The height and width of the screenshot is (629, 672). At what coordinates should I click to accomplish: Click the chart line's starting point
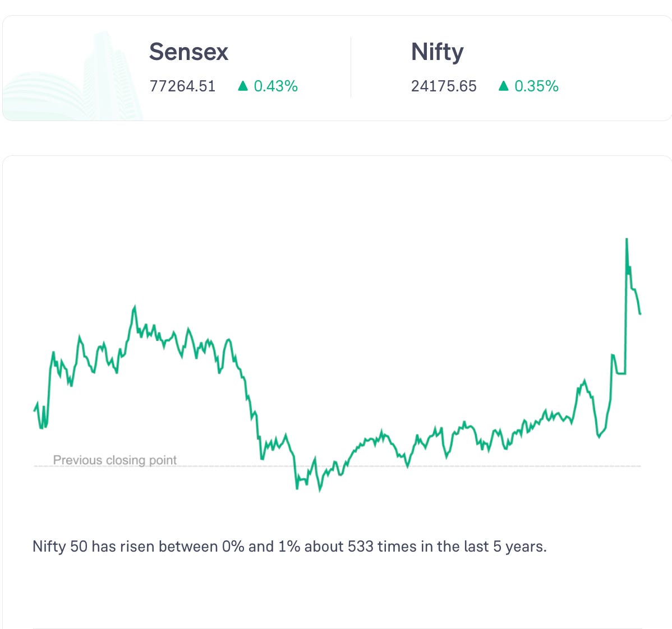pyautogui.click(x=34, y=410)
